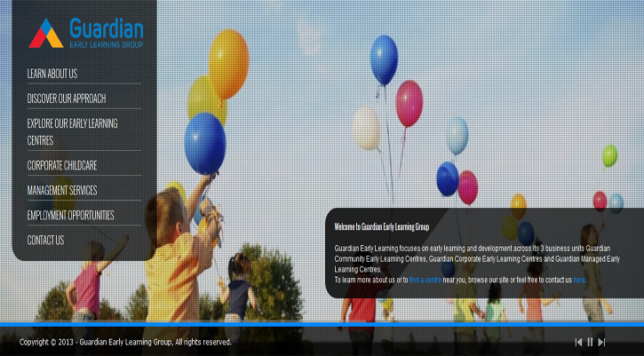Click the large orange balloon in background
644x356 pixels.
228,63
